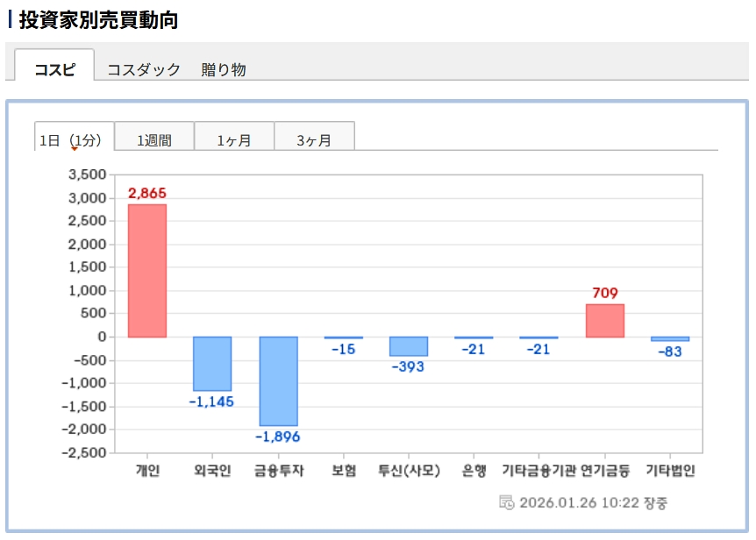The height and width of the screenshot is (540, 756).
Task: Click the red 개인 bar showing 2,865
Action: [x=146, y=270]
